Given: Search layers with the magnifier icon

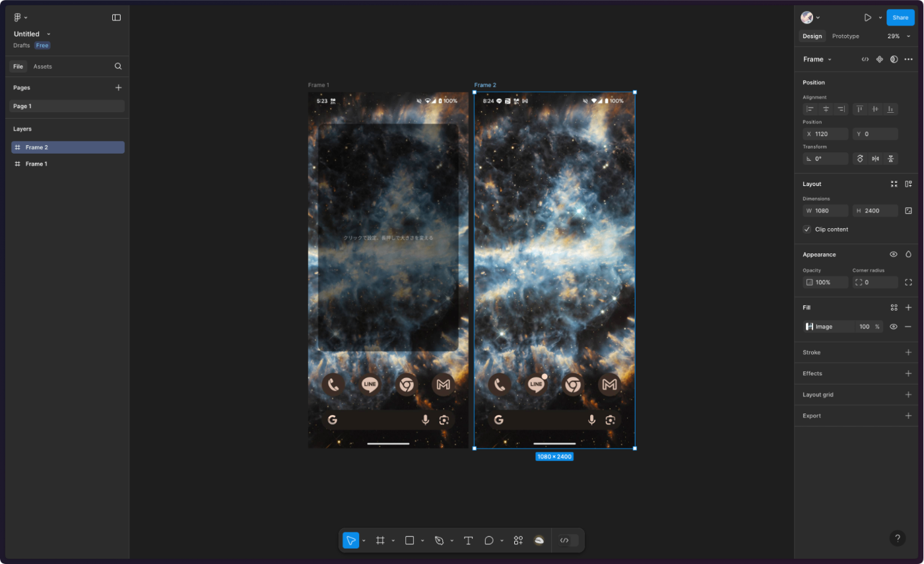Looking at the screenshot, I should coord(118,66).
